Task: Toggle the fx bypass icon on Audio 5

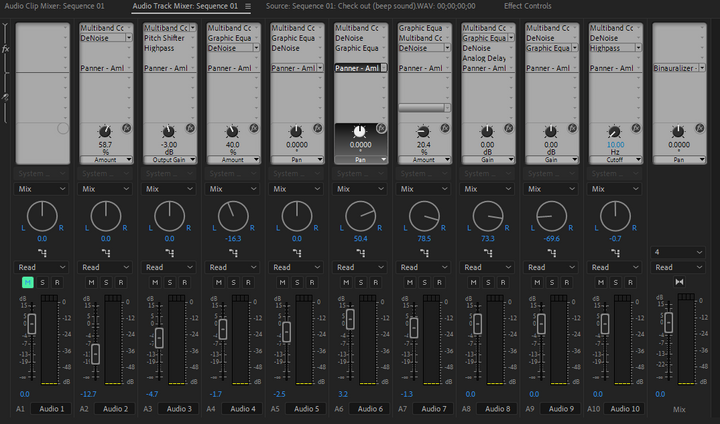Action: click(318, 128)
